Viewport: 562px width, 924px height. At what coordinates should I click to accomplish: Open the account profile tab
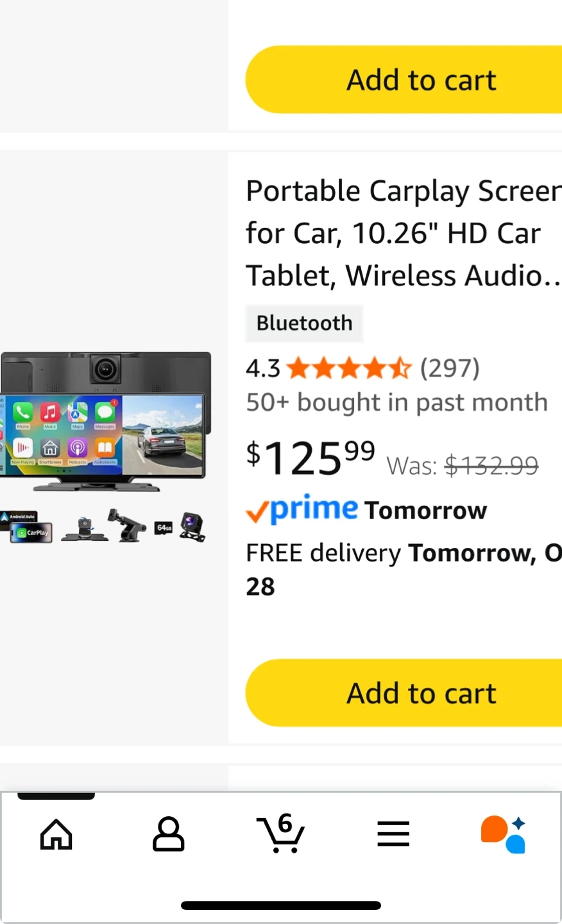click(x=168, y=834)
